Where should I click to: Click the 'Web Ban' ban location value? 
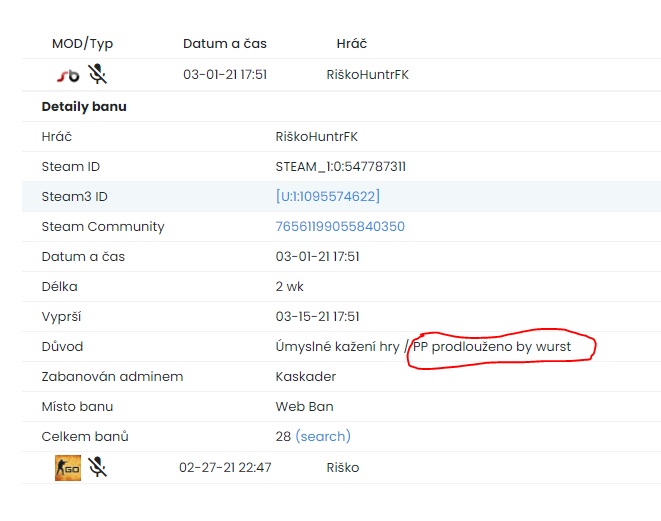click(x=304, y=406)
